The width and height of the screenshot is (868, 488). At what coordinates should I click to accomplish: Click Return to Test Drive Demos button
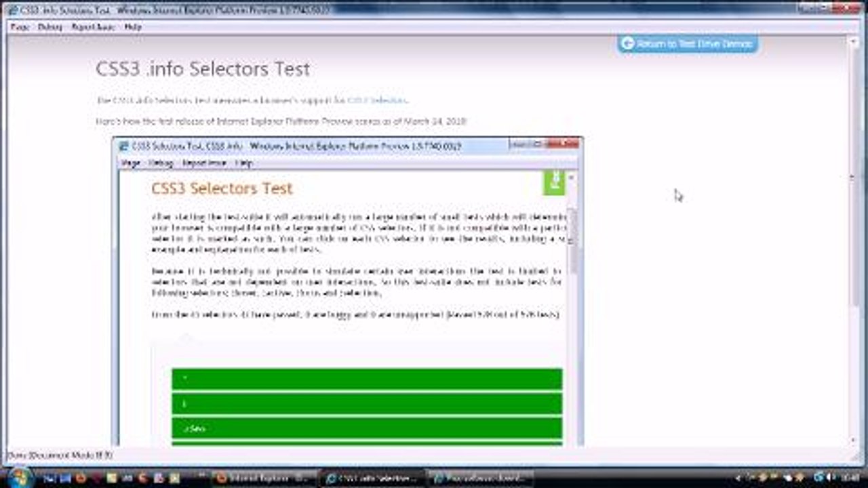click(x=687, y=43)
